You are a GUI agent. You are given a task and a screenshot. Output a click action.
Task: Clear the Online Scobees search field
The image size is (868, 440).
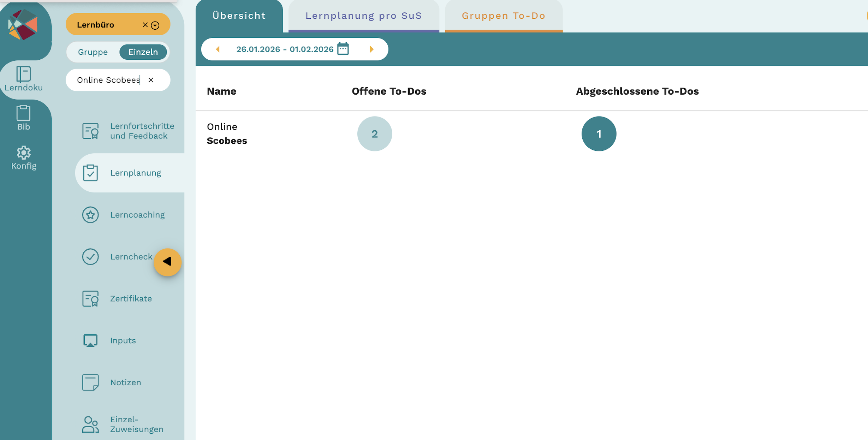(151, 80)
